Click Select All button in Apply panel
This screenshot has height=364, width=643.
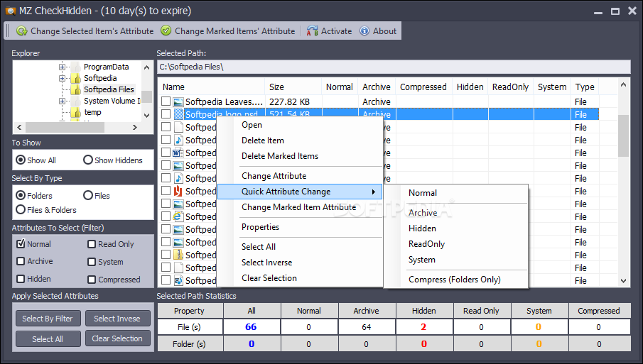click(x=48, y=339)
